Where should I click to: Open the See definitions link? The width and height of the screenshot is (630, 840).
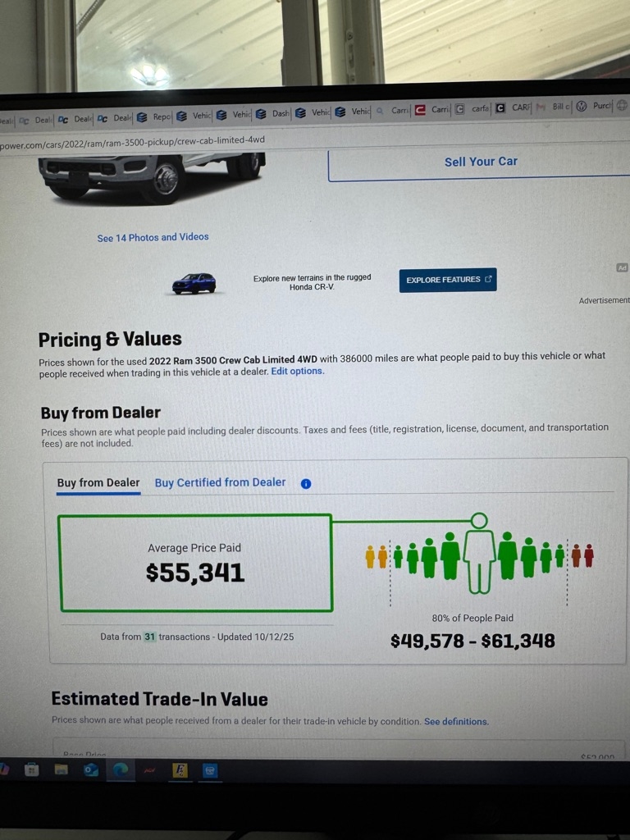click(x=456, y=722)
